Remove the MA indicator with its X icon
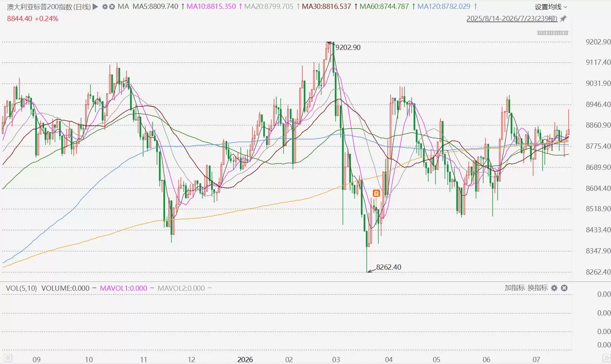The width and height of the screenshot is (611, 364). pyautogui.click(x=112, y=7)
